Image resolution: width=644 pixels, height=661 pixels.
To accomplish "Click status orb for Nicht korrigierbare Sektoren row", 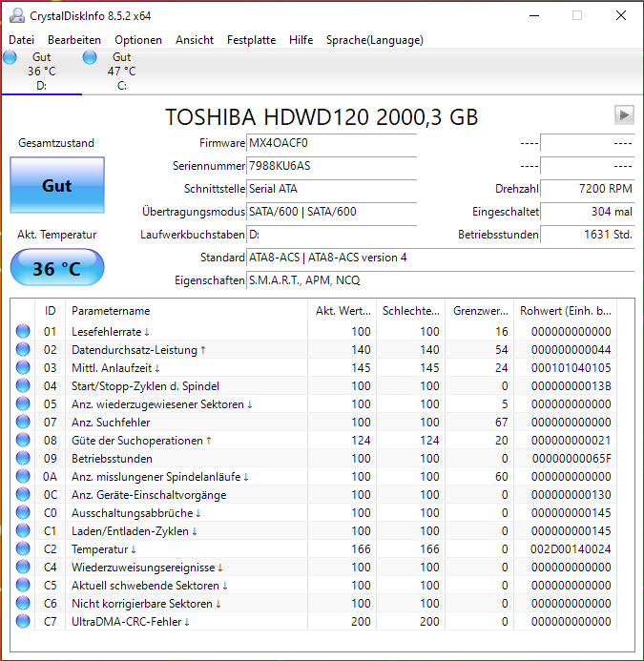I will [23, 603].
